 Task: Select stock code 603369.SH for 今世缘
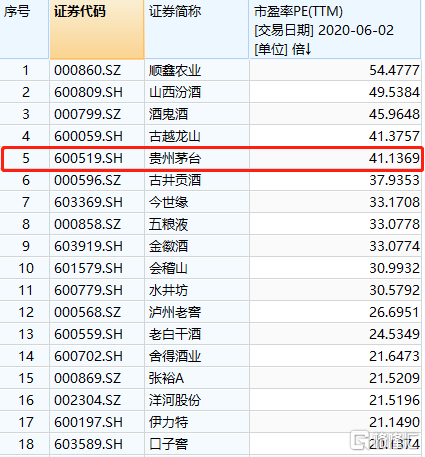pyautogui.click(x=97, y=202)
